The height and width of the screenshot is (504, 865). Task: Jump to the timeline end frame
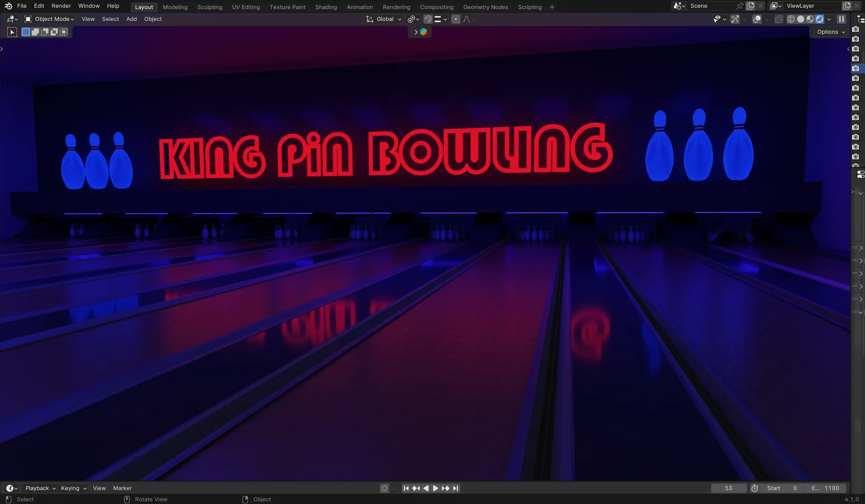click(x=455, y=488)
